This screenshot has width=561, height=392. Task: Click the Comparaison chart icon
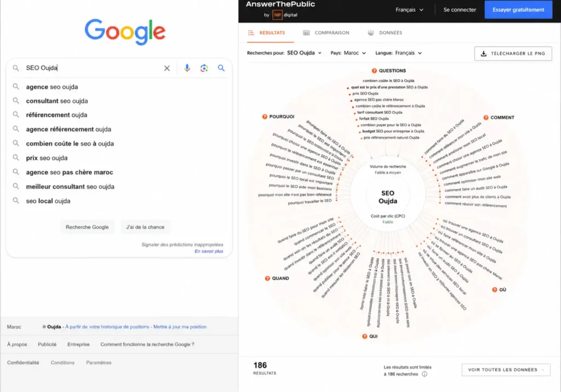click(306, 32)
